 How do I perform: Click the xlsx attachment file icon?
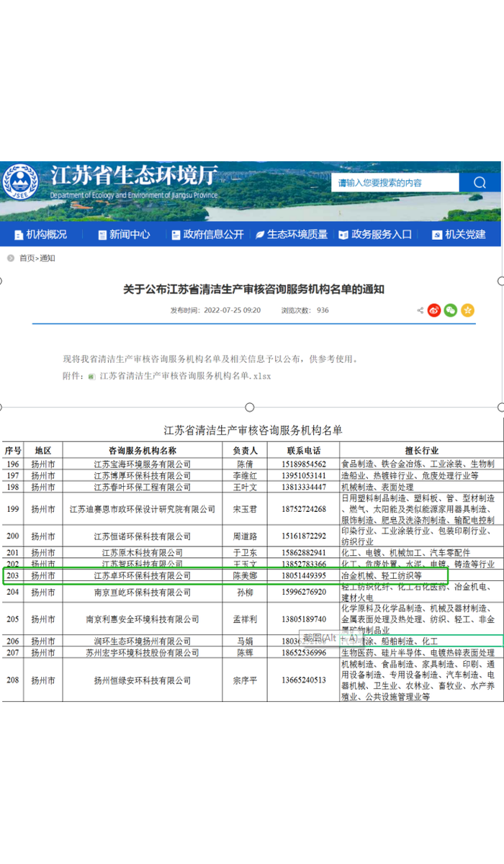pos(91,376)
